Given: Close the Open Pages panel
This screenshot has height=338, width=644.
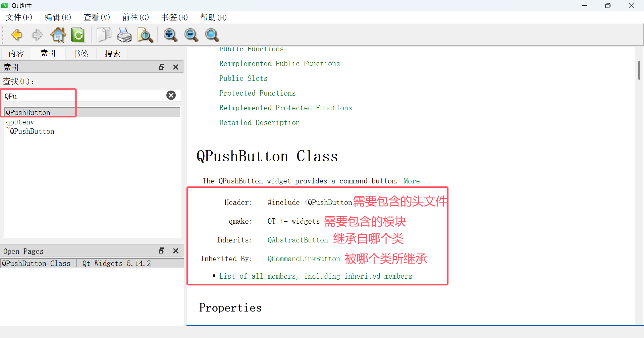Looking at the screenshot, I should [x=176, y=251].
